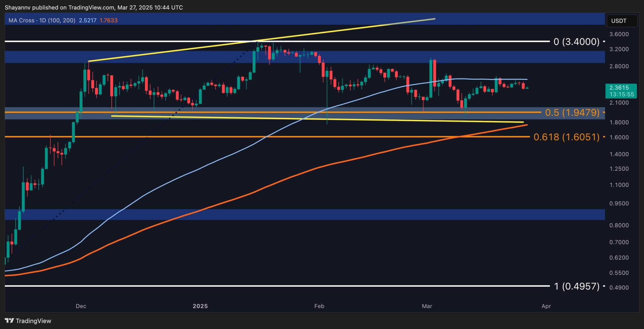The width and height of the screenshot is (644, 329).
Task: Click the Shayannv publisher link
Action: pos(18,7)
